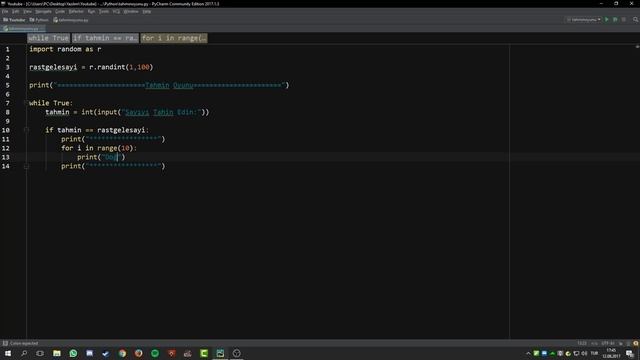This screenshot has height=360, width=640.
Task: Open File Explorer from the taskbar
Action: pos(57,353)
